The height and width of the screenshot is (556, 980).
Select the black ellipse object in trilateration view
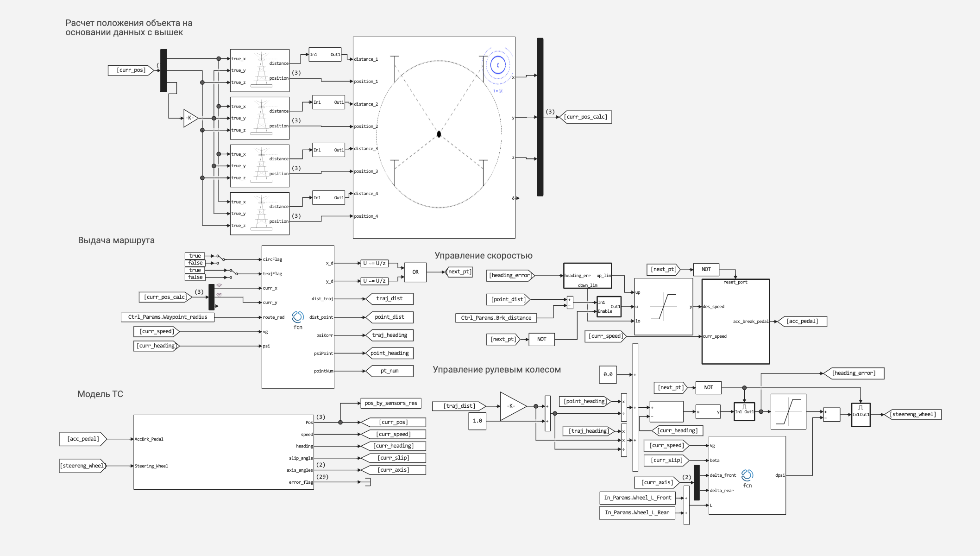click(x=439, y=134)
